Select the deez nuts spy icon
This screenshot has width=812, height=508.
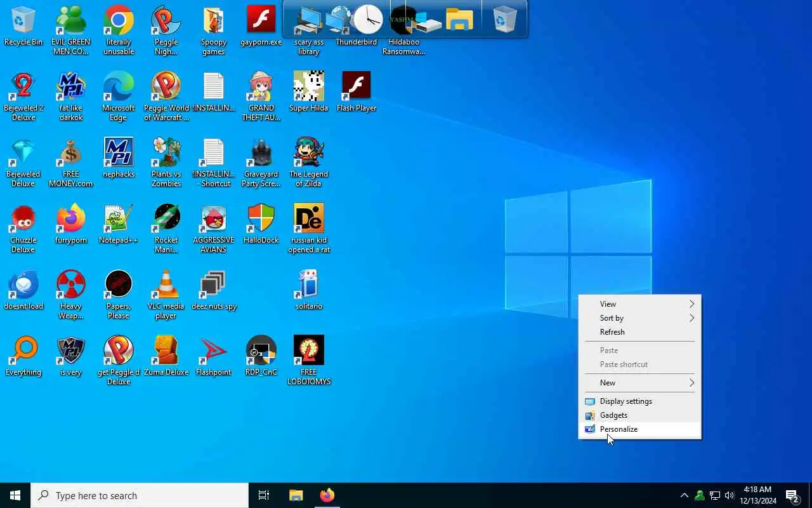point(214,290)
